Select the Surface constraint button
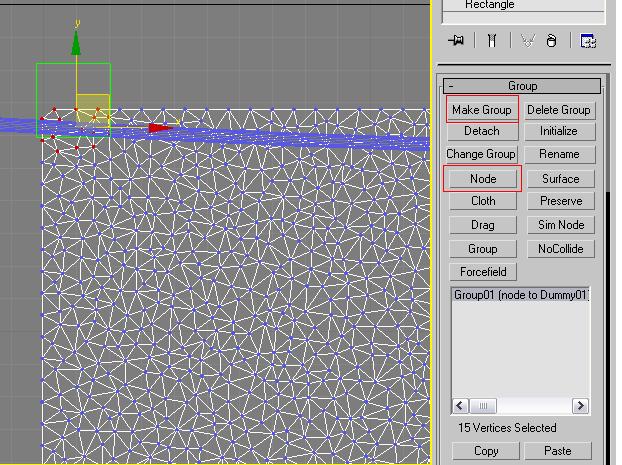The image size is (622, 465). 560,179
